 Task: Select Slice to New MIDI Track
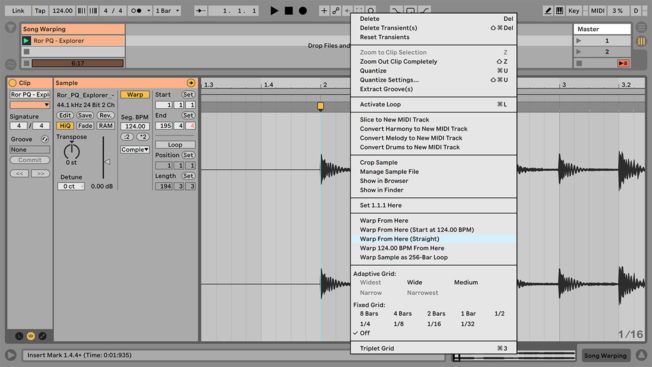click(433, 120)
